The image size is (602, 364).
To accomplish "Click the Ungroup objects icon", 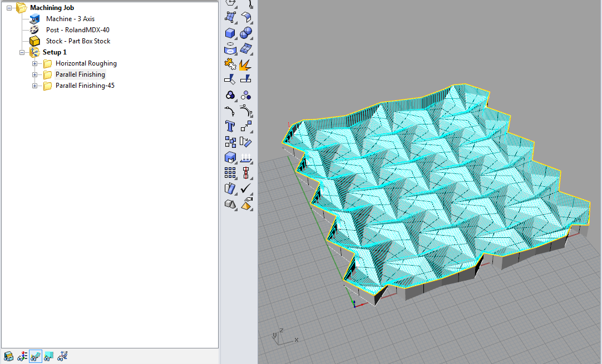I will [246, 95].
